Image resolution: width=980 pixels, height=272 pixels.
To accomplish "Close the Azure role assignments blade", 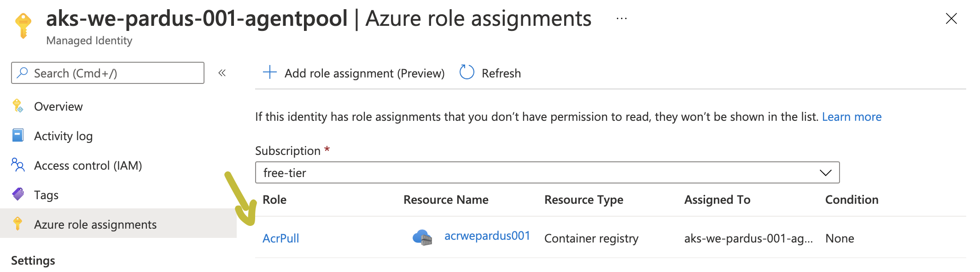I will pos(951,18).
